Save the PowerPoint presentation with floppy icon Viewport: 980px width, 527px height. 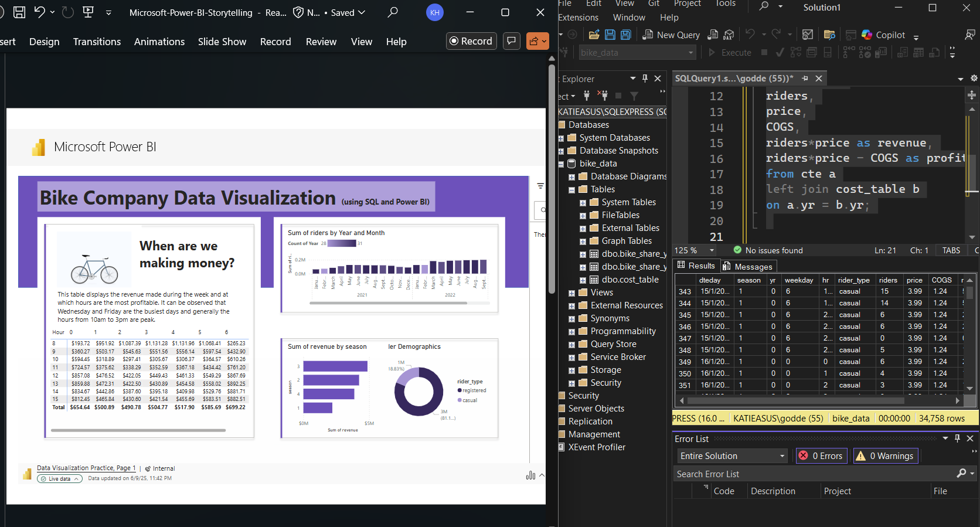point(19,12)
